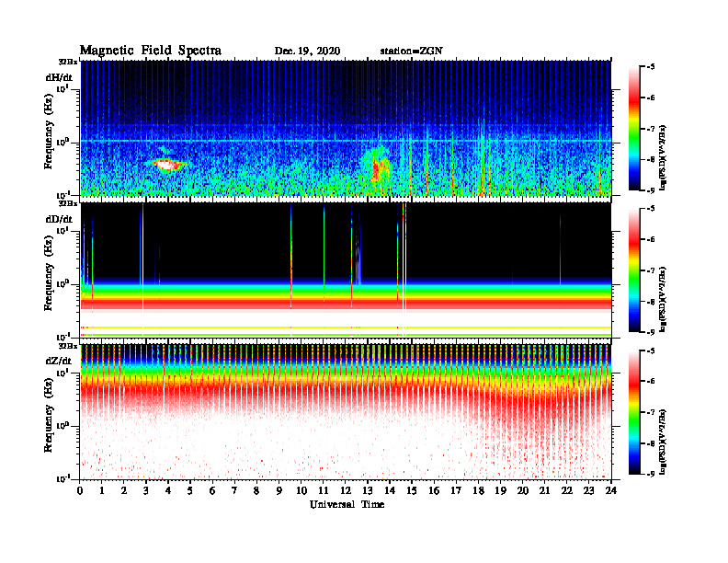Click the log PSD axis label beside the dD/dt color bar
Image resolution: width=728 pixels, height=563 pixels.
(663, 299)
